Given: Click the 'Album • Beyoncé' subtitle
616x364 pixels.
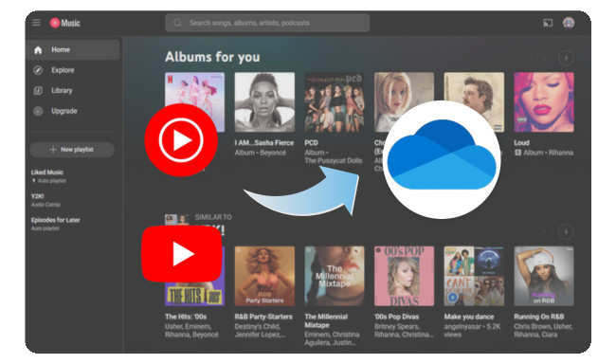Looking at the screenshot, I should click(260, 153).
